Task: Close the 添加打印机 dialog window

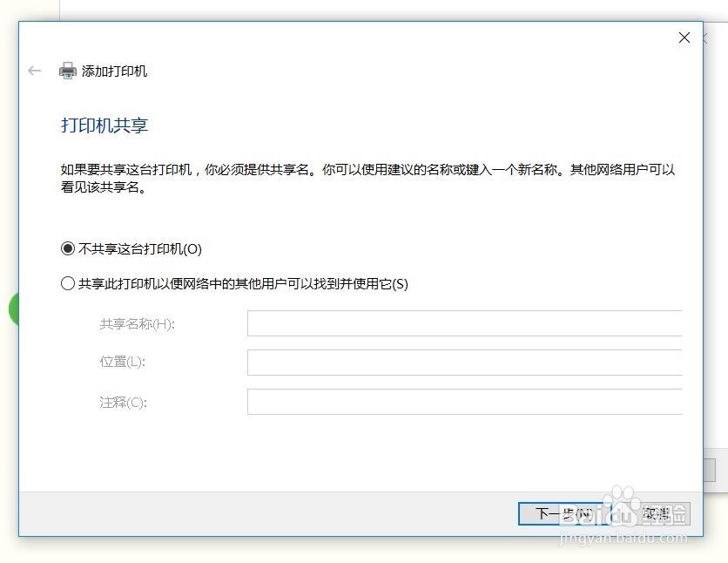Action: [x=684, y=37]
